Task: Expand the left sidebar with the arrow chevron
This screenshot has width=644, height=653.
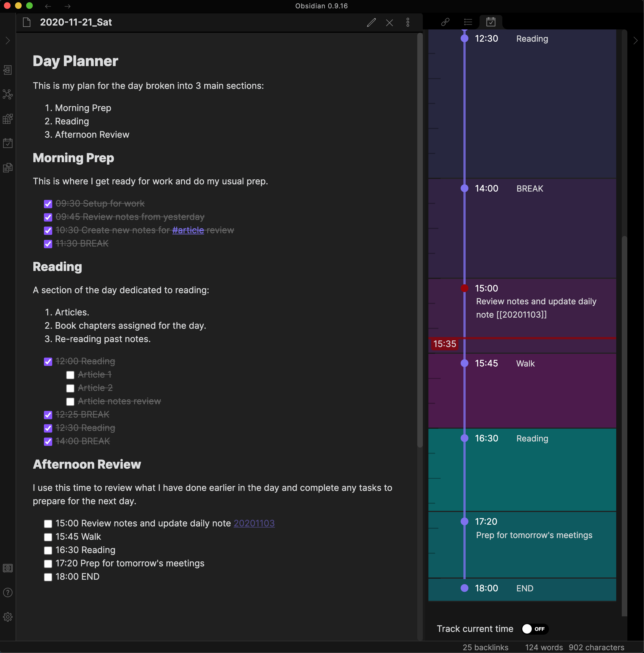Action: 8,41
